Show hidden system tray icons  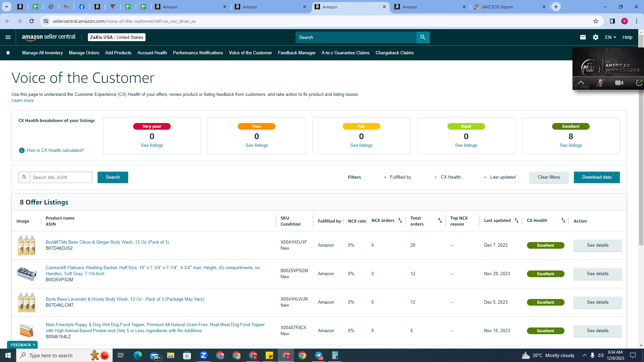[x=585, y=355]
